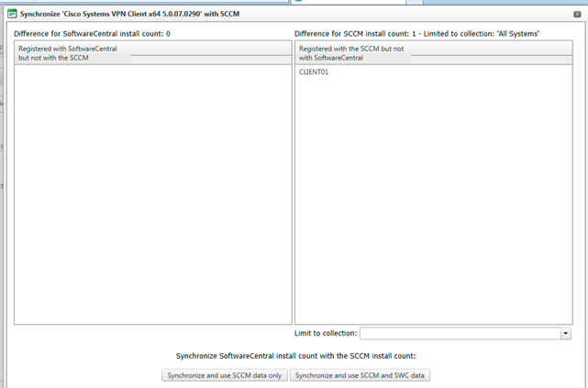Viewport: 588px width, 388px height.
Task: Click Synchronize and use SCCM data only
Action: click(x=225, y=375)
